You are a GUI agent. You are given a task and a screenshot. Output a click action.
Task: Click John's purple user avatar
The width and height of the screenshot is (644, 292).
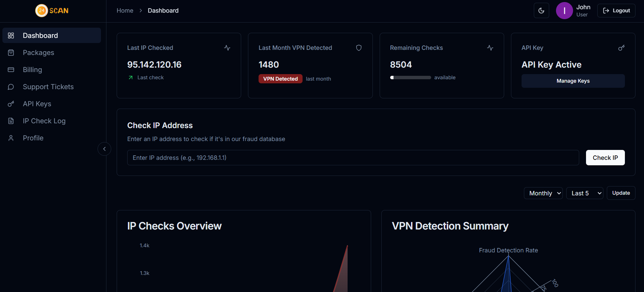(x=564, y=11)
